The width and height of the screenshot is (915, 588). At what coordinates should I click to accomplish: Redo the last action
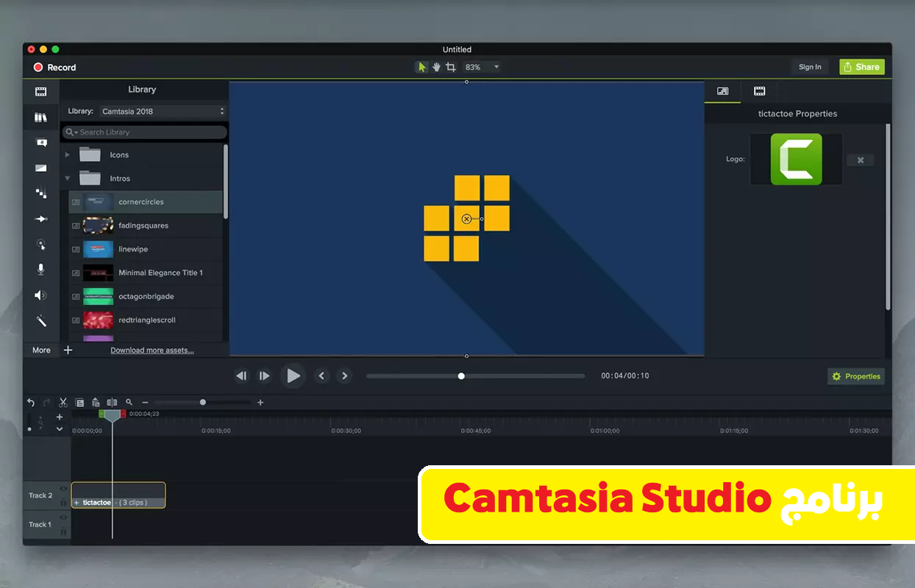pyautogui.click(x=46, y=402)
